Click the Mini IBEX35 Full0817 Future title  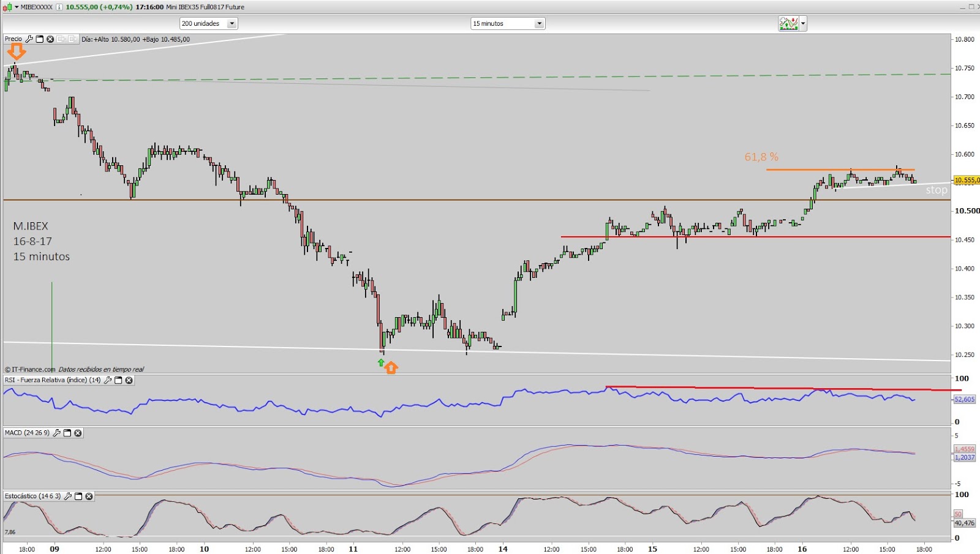pos(205,7)
